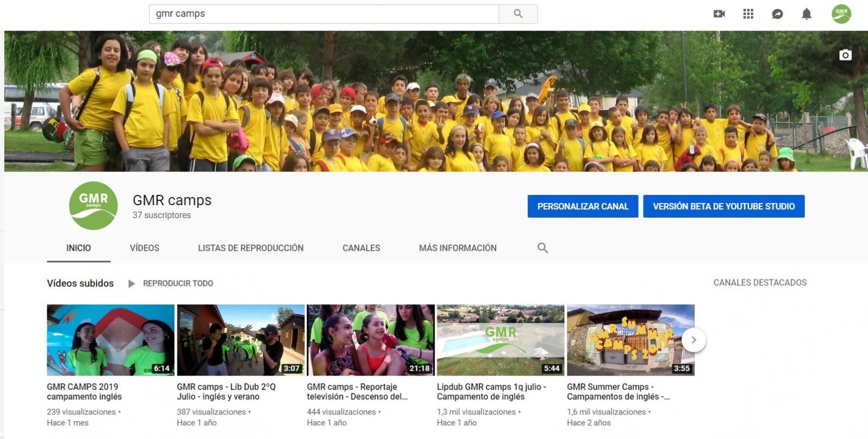The height and width of the screenshot is (439, 868).
Task: Click title Lipdub GMR camps 1q julio
Action: [x=492, y=392]
